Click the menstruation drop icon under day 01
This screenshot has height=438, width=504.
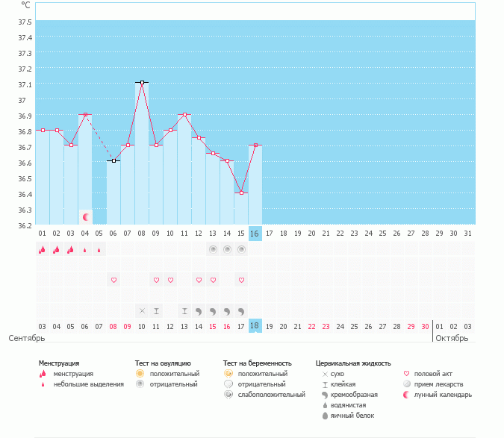[x=42, y=250]
